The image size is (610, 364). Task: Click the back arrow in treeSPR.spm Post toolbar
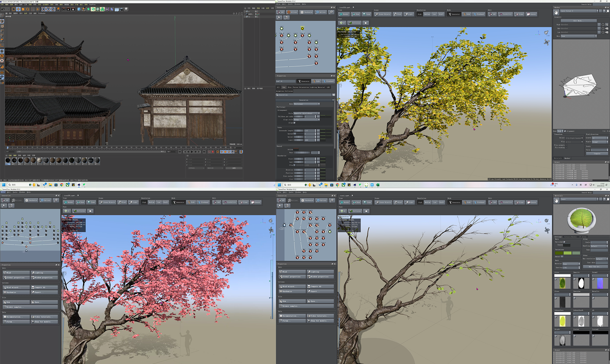tap(90, 211)
